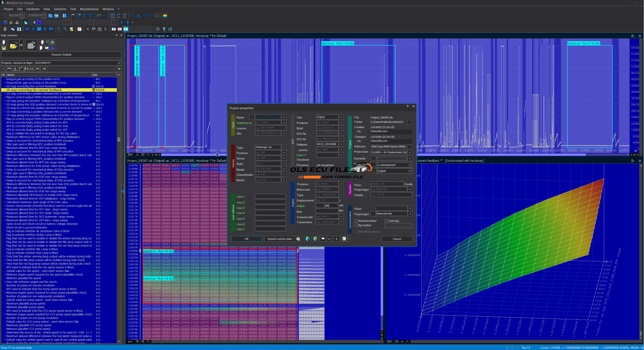Click the paragraph sign icon button

coord(336,239)
